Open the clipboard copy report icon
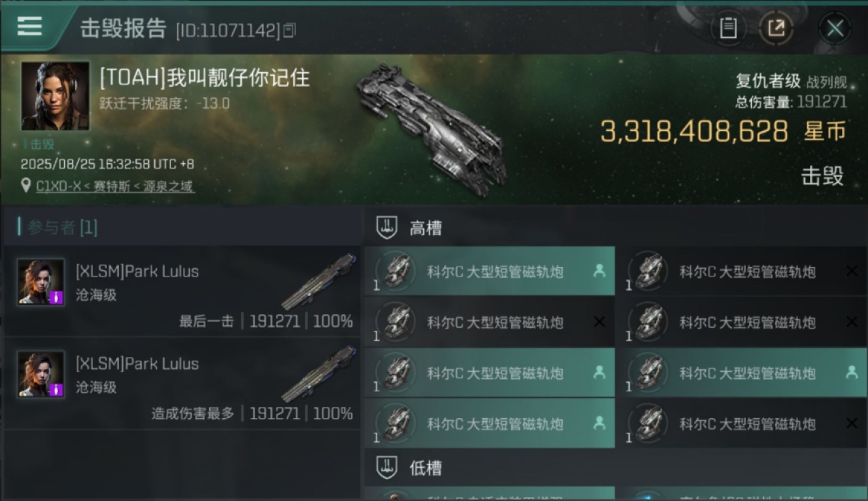The image size is (868, 501). click(728, 28)
